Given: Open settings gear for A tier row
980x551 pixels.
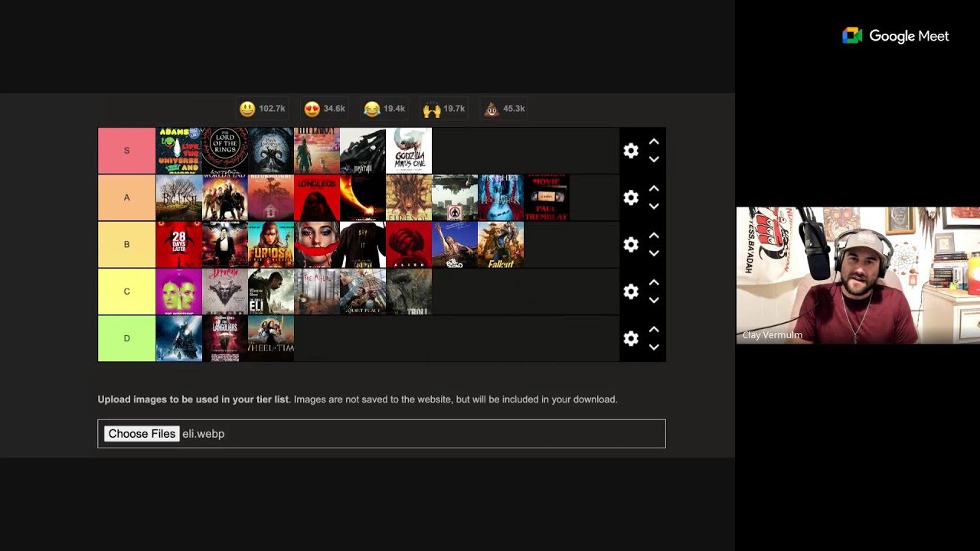Looking at the screenshot, I should (x=631, y=197).
